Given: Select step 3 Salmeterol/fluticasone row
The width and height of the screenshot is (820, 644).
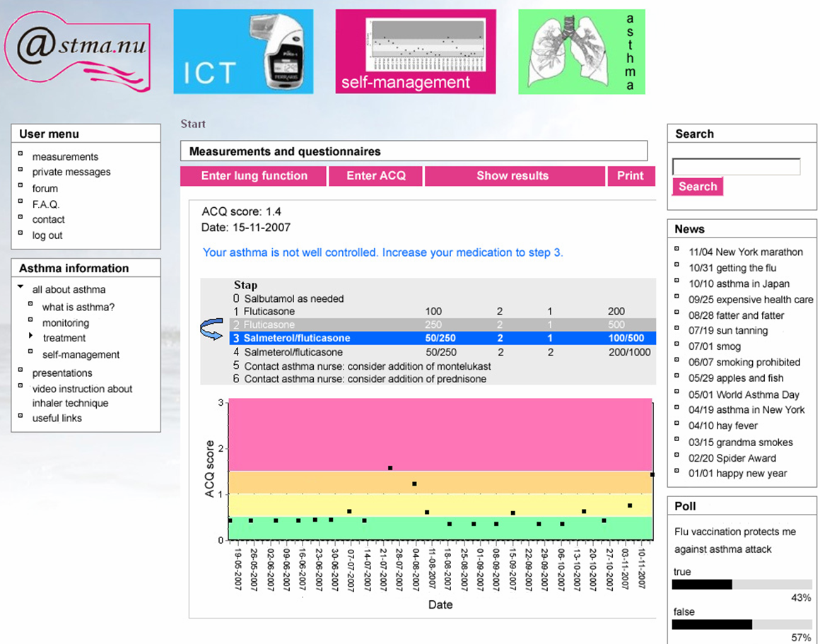Looking at the screenshot, I should click(x=442, y=339).
